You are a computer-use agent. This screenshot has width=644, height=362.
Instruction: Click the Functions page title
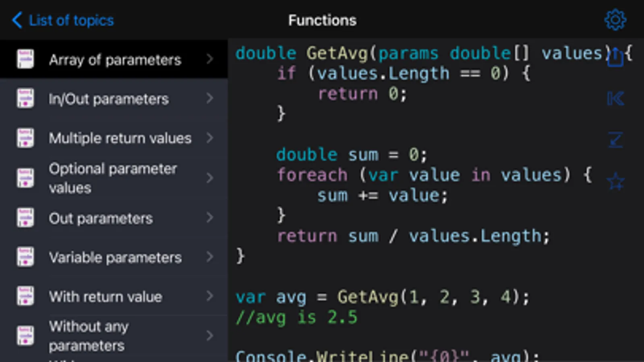pyautogui.click(x=322, y=20)
